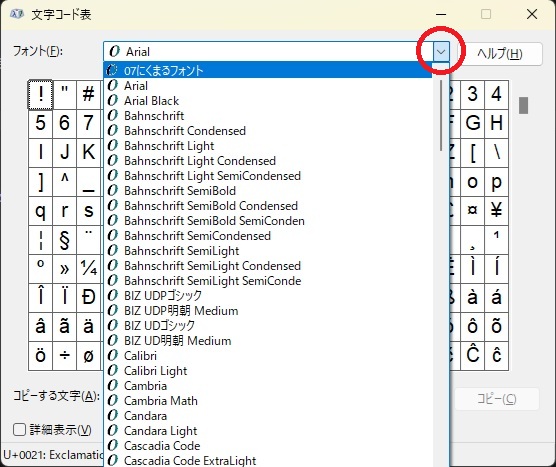Select Candara font entry
556x467 pixels.
(268, 416)
